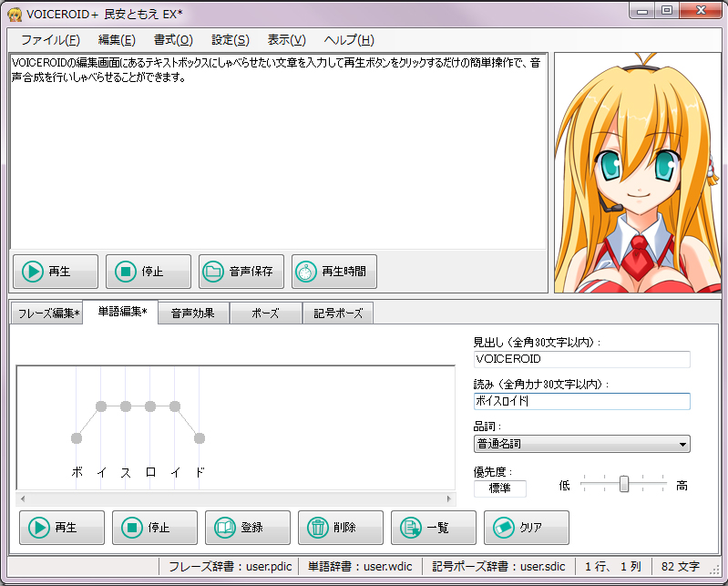Click in the main text editing box
Image resolution: width=728 pixels, height=586 pixels.
point(278,151)
